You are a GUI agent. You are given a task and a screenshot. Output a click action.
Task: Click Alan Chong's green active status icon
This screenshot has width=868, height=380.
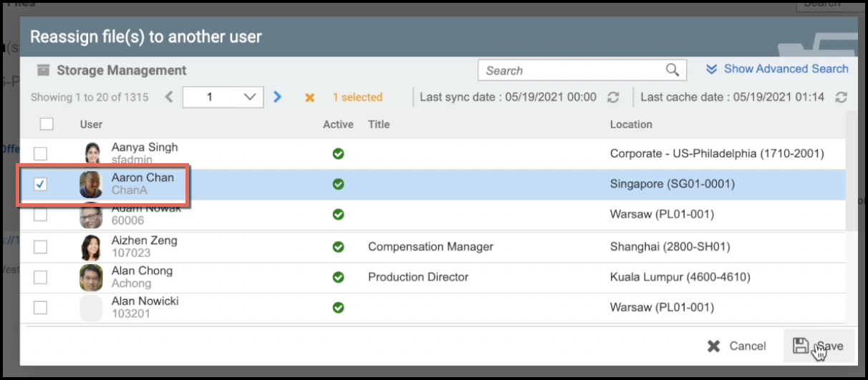[338, 277]
